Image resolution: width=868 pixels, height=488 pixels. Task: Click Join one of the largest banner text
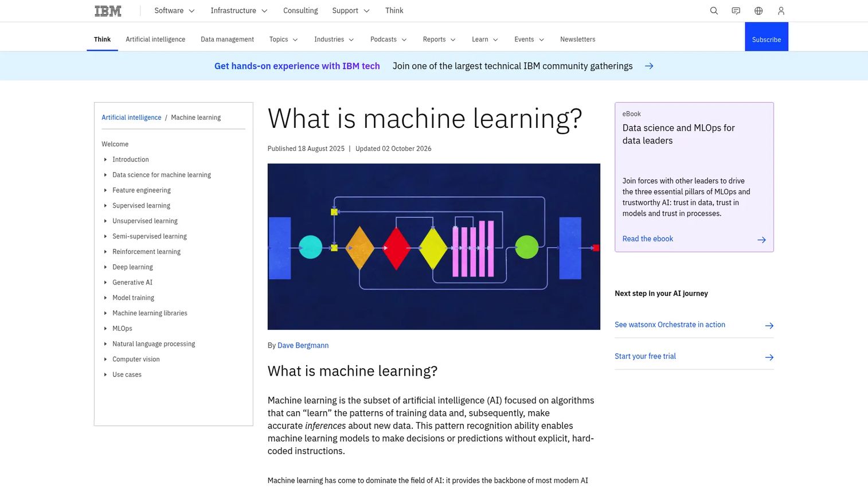(x=513, y=66)
